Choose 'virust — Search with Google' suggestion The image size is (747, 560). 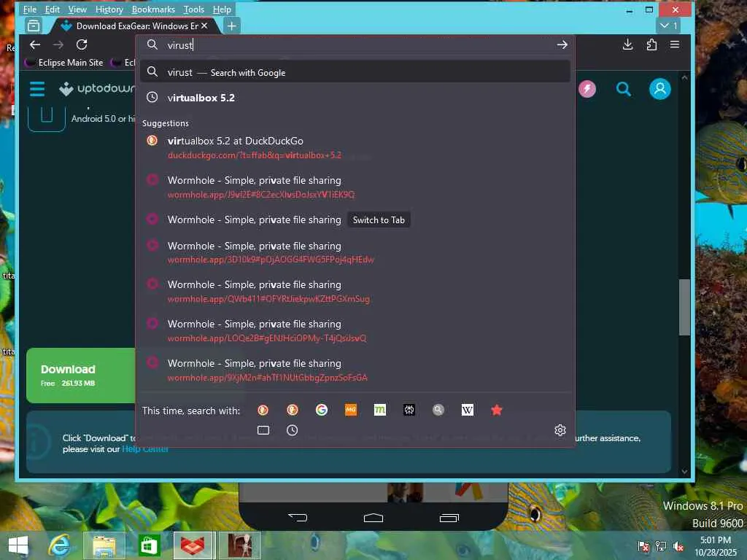(x=355, y=72)
